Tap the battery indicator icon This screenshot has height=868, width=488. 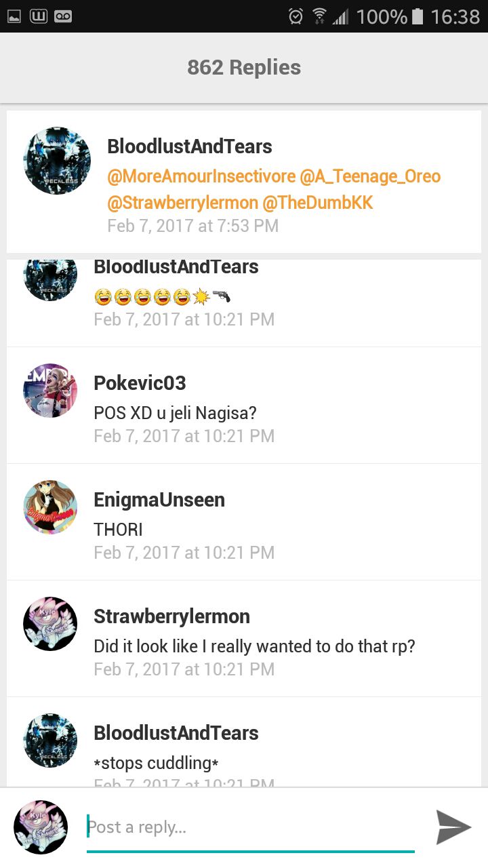(418, 16)
